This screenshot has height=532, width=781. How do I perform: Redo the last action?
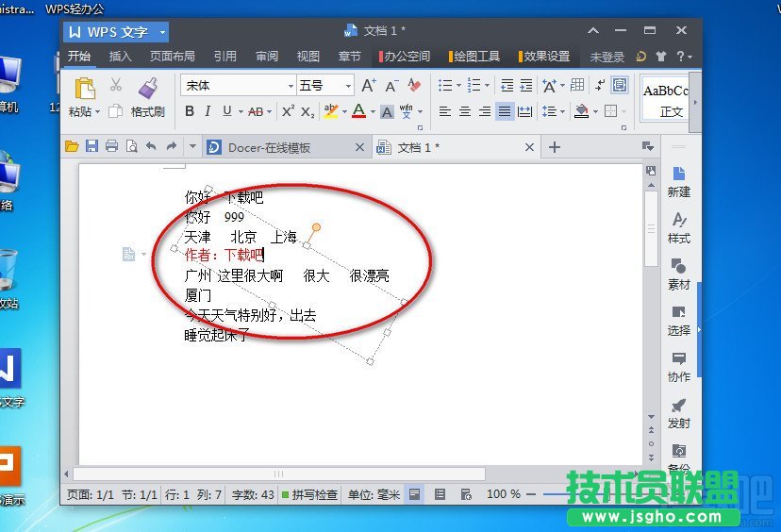[172, 146]
